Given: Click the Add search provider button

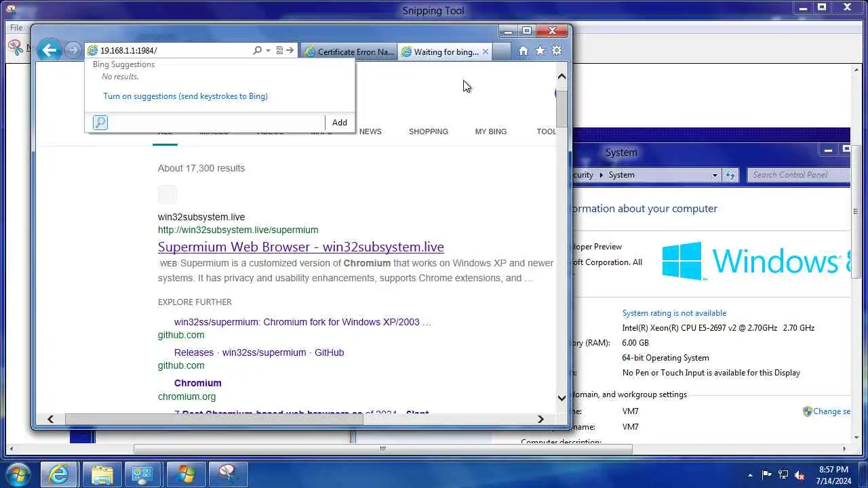Looking at the screenshot, I should click(339, 123).
